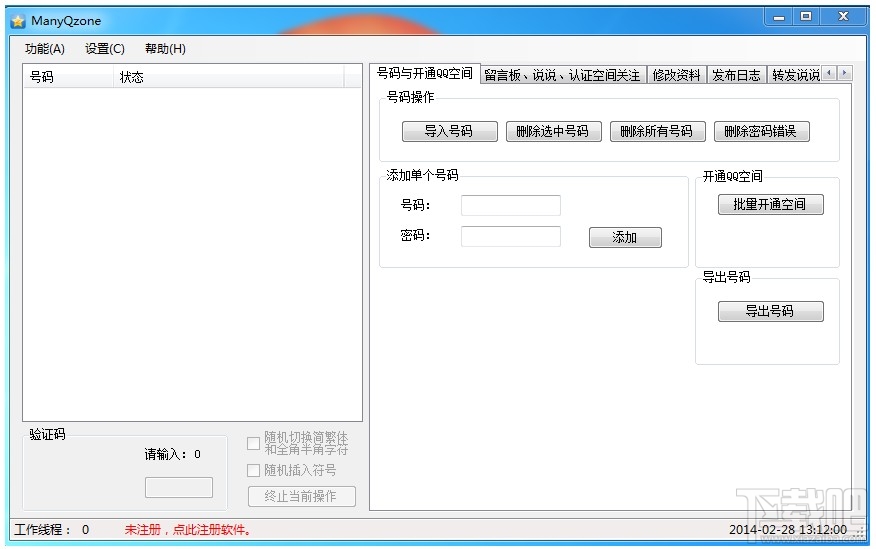Click the 删除选中号码 button
This screenshot has width=876, height=549.
pos(553,131)
